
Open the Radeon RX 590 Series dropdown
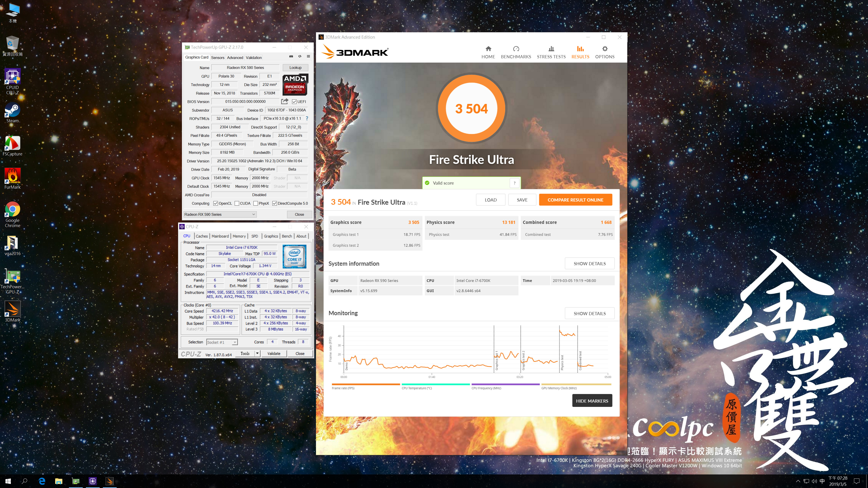220,214
